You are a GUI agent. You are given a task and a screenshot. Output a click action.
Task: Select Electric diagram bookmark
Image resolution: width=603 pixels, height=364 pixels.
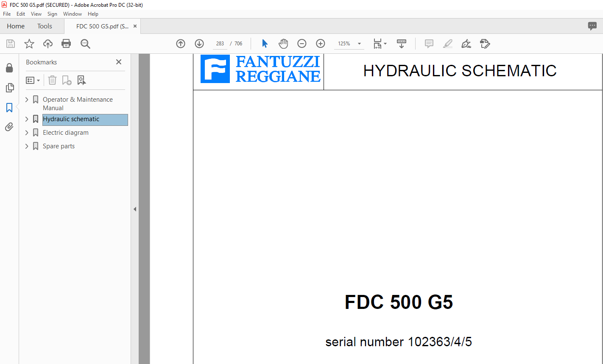point(66,133)
